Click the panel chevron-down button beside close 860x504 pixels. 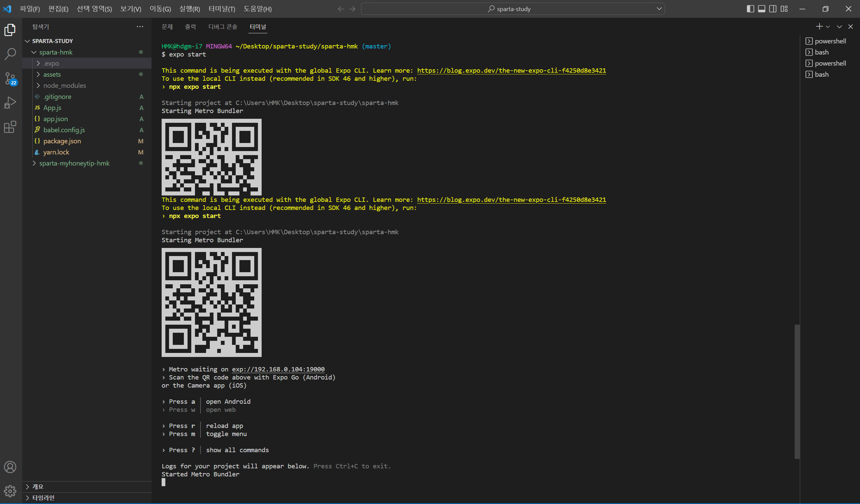point(839,27)
